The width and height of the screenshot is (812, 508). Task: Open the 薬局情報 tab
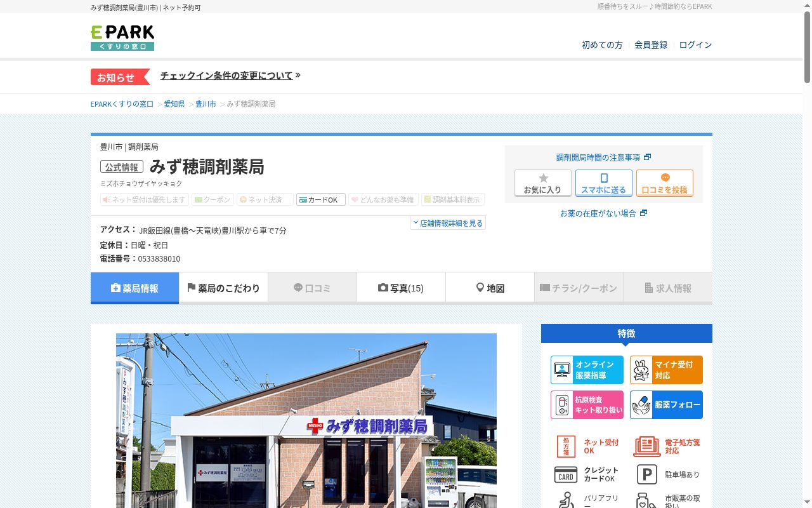(x=134, y=288)
